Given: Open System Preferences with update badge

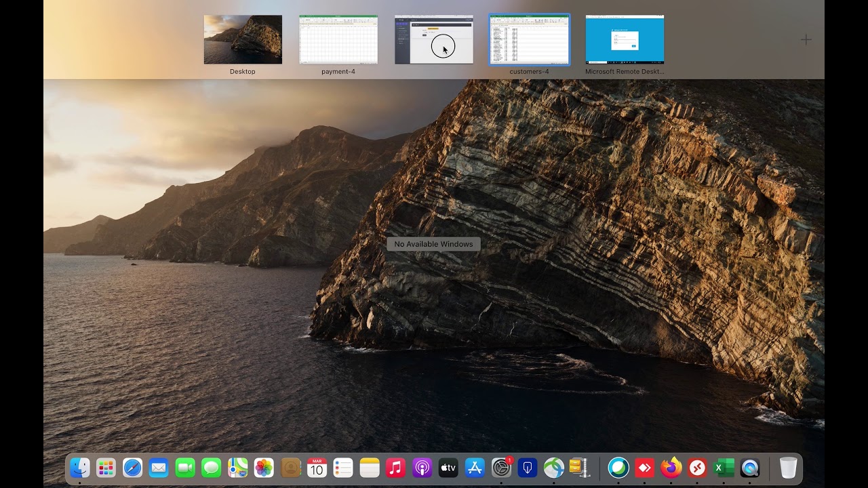Looking at the screenshot, I should click(502, 468).
